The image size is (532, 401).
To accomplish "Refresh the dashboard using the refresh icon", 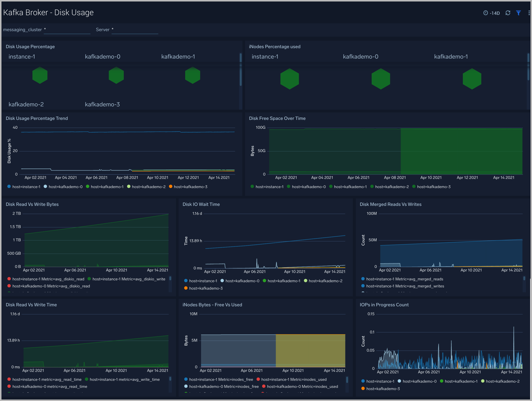I will [x=508, y=13].
